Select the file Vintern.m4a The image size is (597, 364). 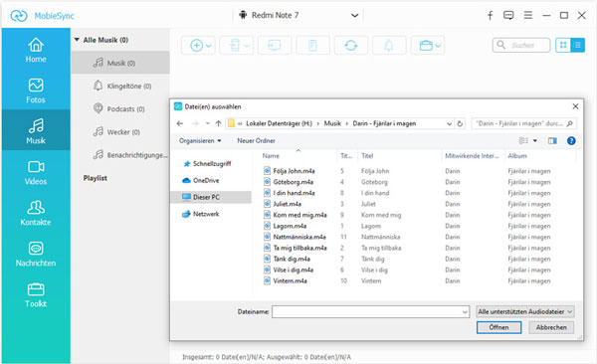coord(290,280)
